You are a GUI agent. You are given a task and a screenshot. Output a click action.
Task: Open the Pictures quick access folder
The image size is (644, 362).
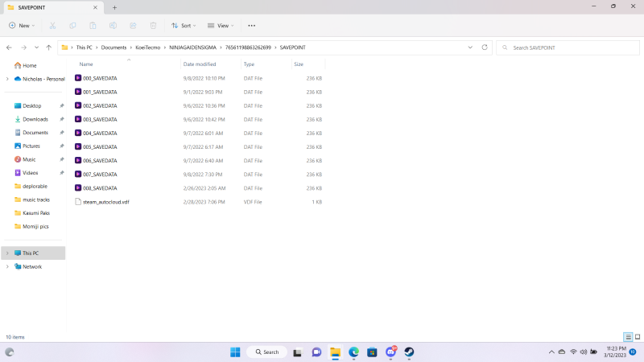coord(27,146)
